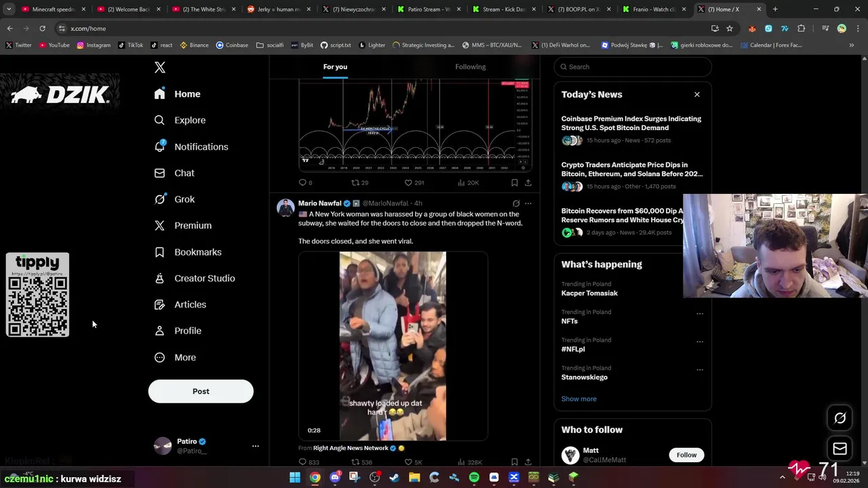Screen dimensions: 868x488
Task: Open more options on Mario Nawfal post
Action: pyautogui.click(x=528, y=203)
